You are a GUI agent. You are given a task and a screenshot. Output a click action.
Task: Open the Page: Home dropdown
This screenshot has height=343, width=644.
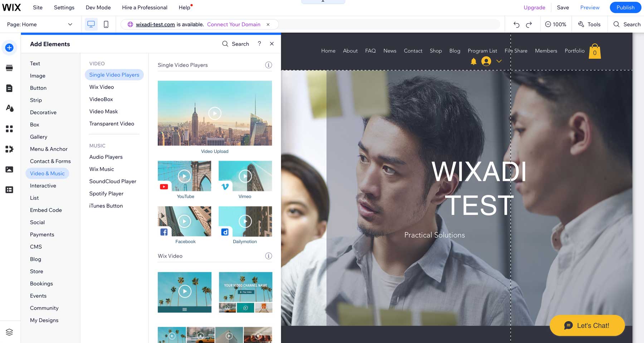coord(39,24)
